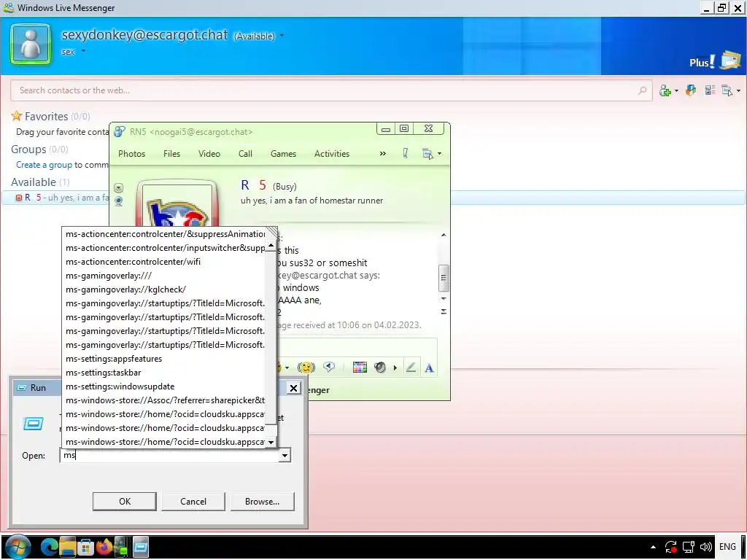
Task: Click the Show menu icon in chat window
Action: coord(427,153)
